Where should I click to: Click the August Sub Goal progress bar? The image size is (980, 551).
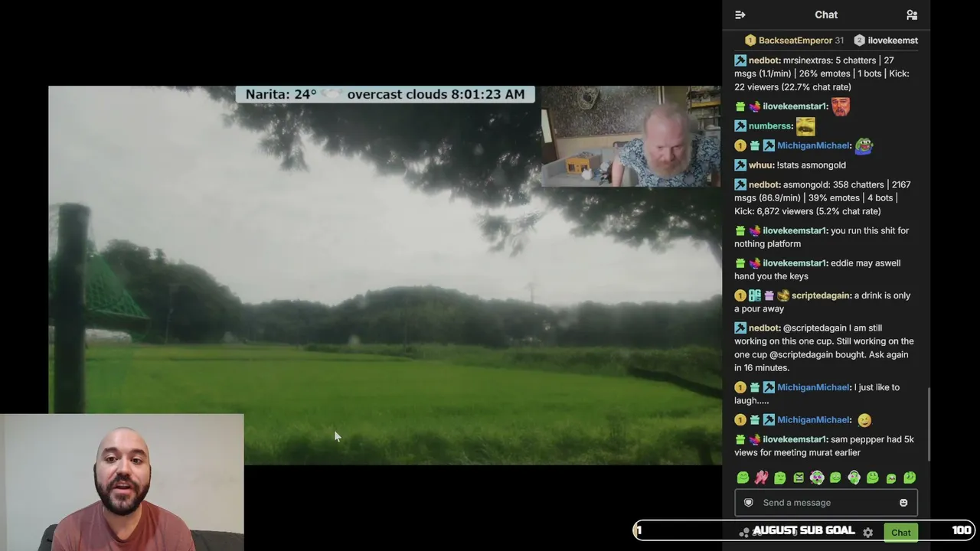804,530
